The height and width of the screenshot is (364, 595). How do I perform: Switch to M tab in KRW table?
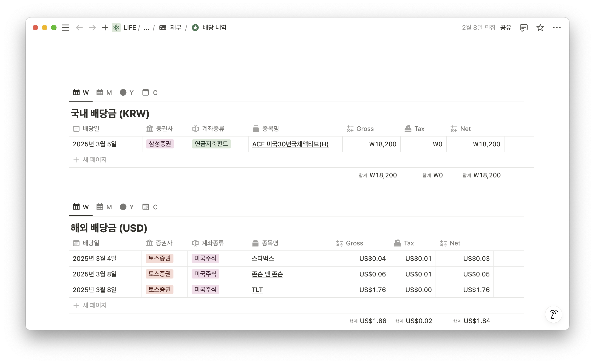click(104, 93)
